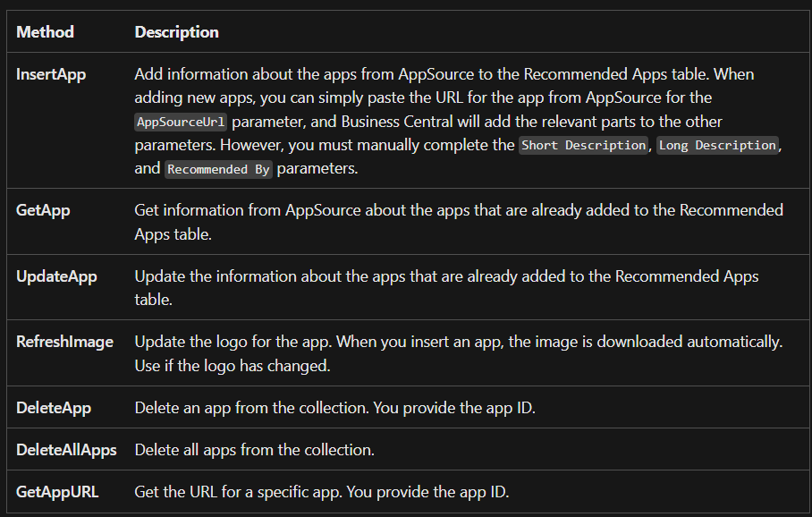Click the Description column header
This screenshot has width=812, height=517.
click(x=176, y=32)
